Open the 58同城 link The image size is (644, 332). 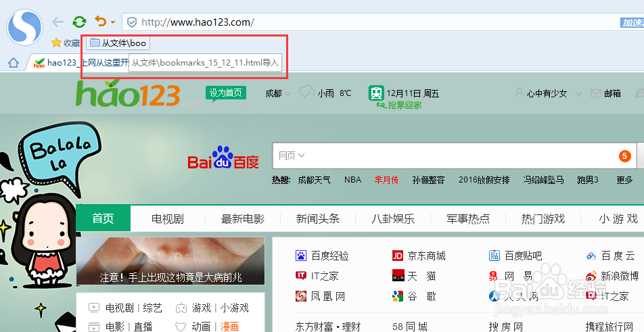pos(410,327)
